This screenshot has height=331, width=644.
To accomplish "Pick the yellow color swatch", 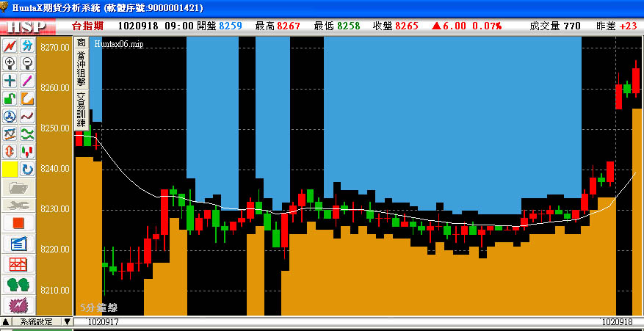I will [10, 169].
